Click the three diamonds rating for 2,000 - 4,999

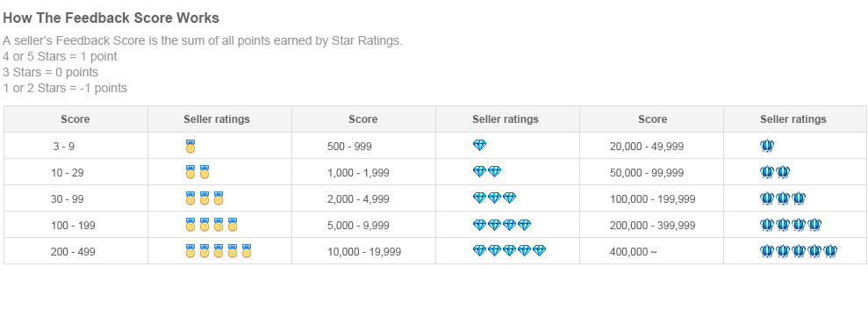tap(494, 198)
